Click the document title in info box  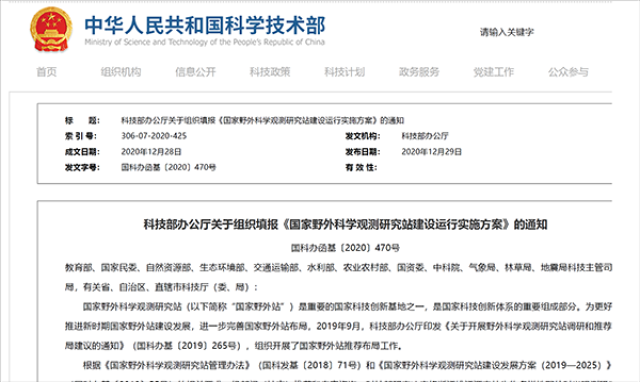pos(262,120)
